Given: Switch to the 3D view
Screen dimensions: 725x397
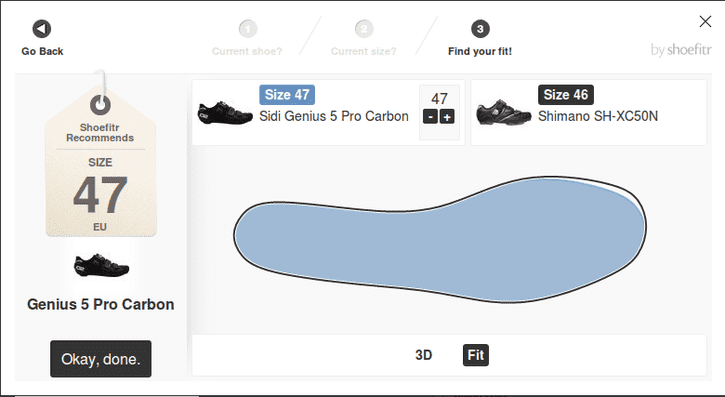Looking at the screenshot, I should (x=424, y=355).
